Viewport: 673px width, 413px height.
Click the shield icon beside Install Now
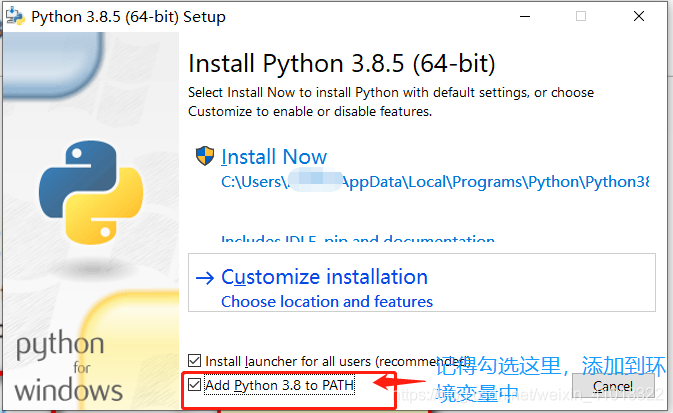point(205,156)
